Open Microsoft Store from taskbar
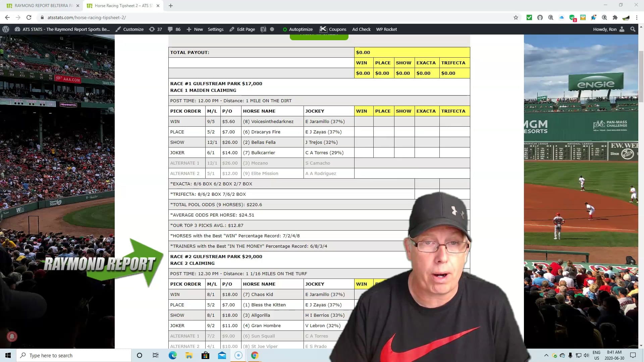Screen dimensions: 644x362 pyautogui.click(x=205, y=355)
